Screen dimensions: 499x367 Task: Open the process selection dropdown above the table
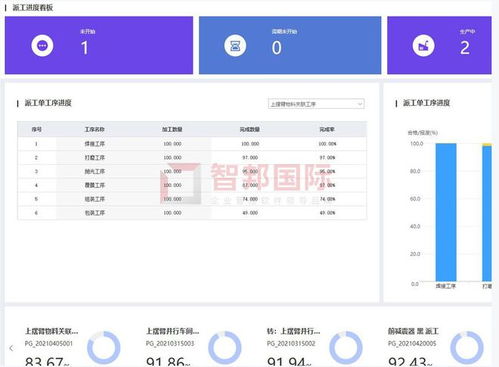click(x=316, y=104)
